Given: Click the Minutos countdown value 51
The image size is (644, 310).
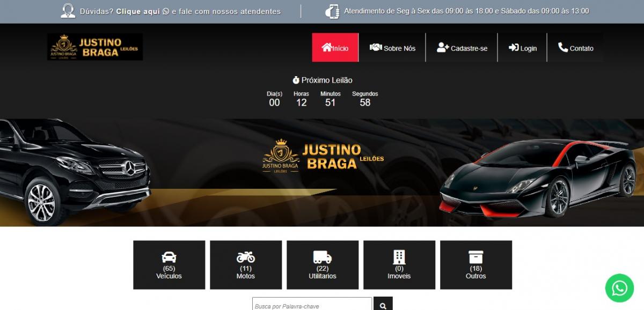Looking at the screenshot, I should (x=331, y=102).
